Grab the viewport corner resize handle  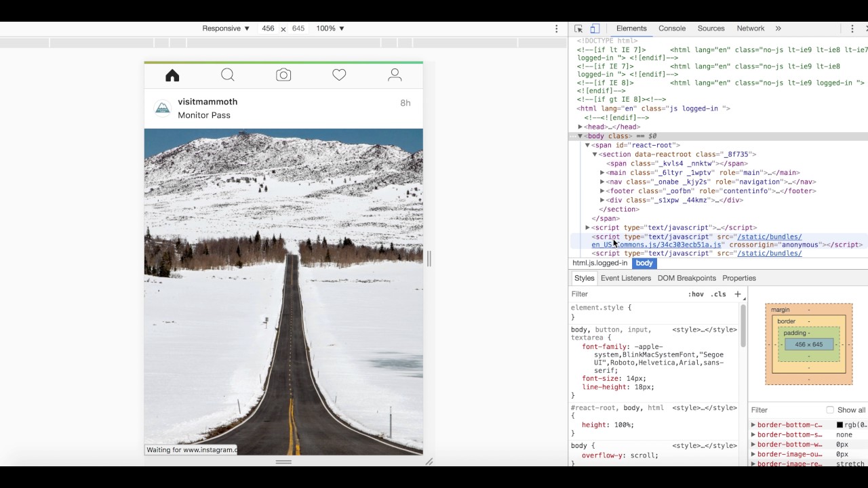429,462
